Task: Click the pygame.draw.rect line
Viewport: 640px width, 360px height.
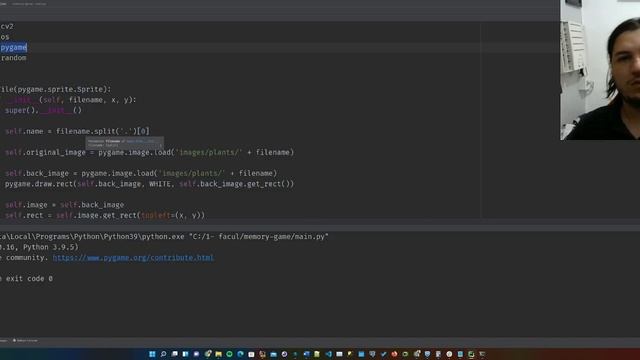Action: click(149, 184)
